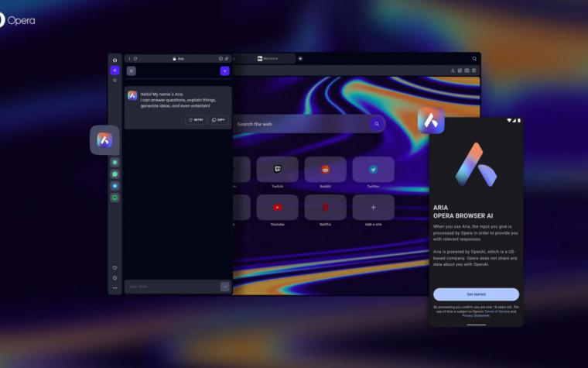
Task: Open the highlighted purple Aria sidebar button
Action: point(115,71)
